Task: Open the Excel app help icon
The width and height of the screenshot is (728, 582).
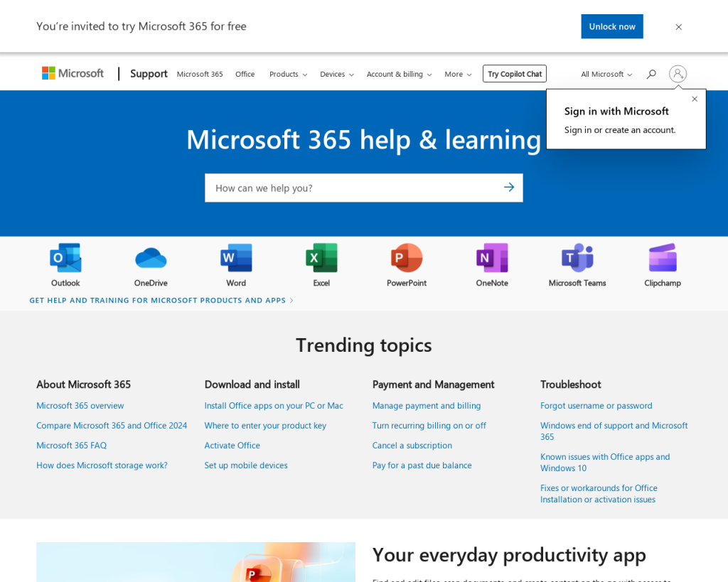Action: point(321,258)
